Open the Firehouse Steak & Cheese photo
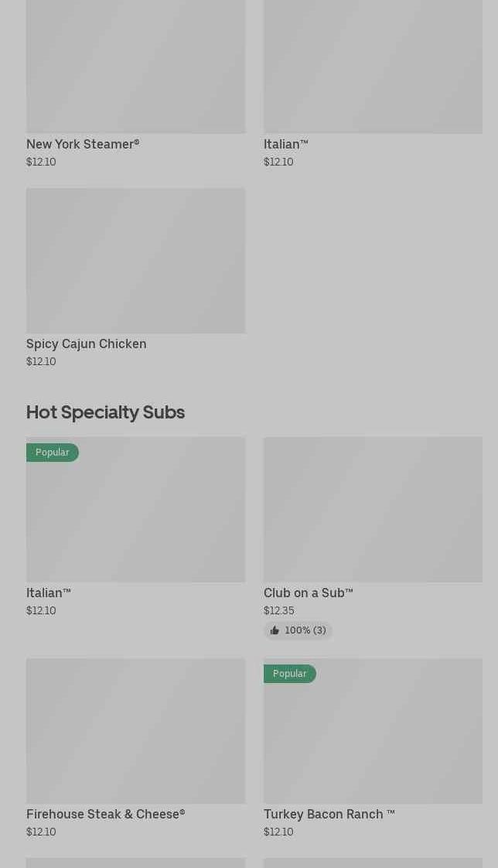498x868 pixels. click(x=135, y=730)
